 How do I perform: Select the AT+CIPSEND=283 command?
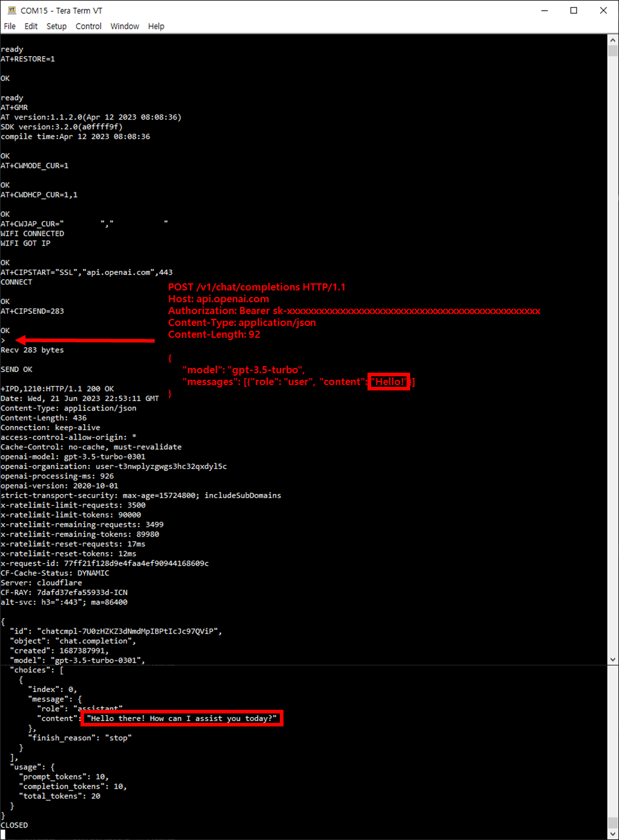point(32,311)
